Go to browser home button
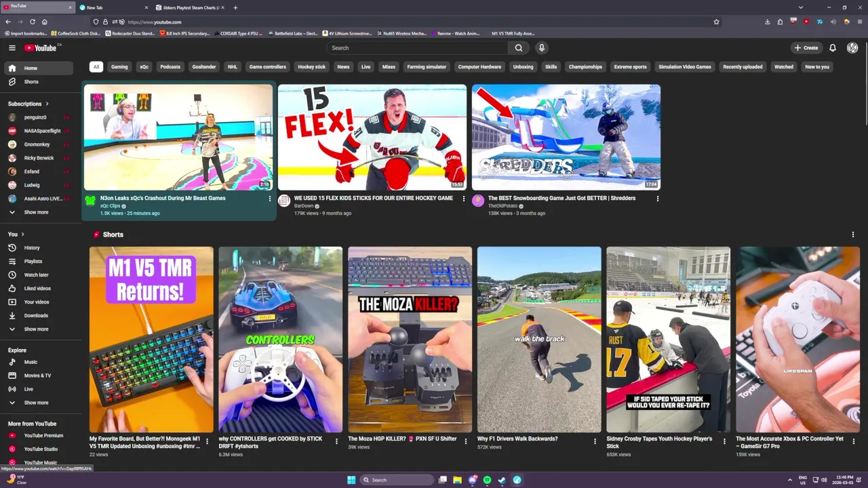Screen dimensions: 868x488 pyautogui.click(x=45, y=22)
